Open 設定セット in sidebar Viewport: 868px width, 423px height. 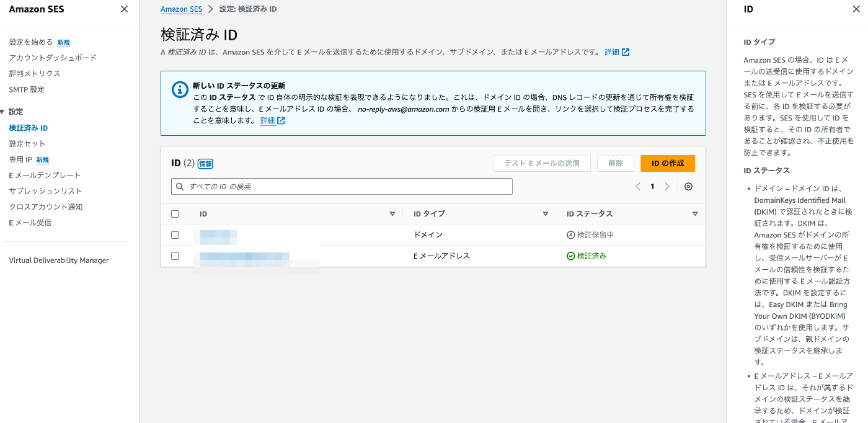(x=27, y=143)
